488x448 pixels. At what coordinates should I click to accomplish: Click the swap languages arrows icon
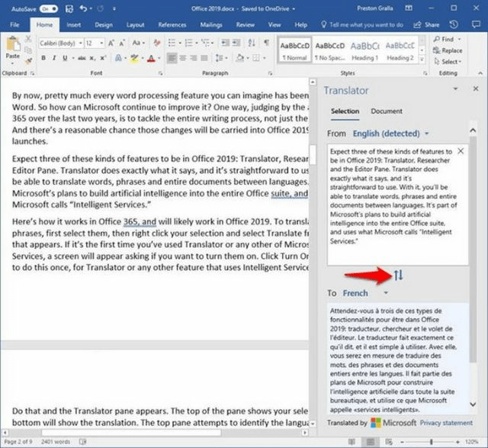pyautogui.click(x=398, y=275)
